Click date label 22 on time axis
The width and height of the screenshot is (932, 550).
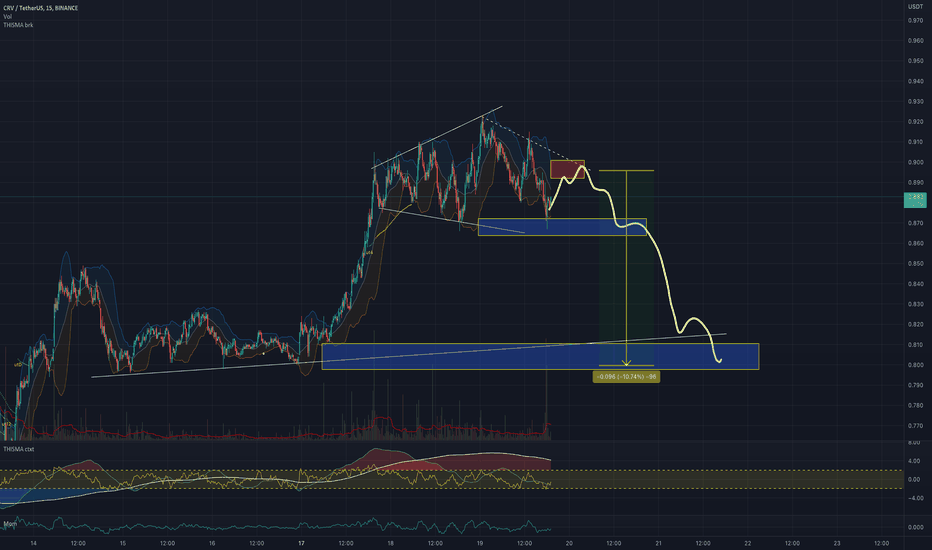click(748, 543)
